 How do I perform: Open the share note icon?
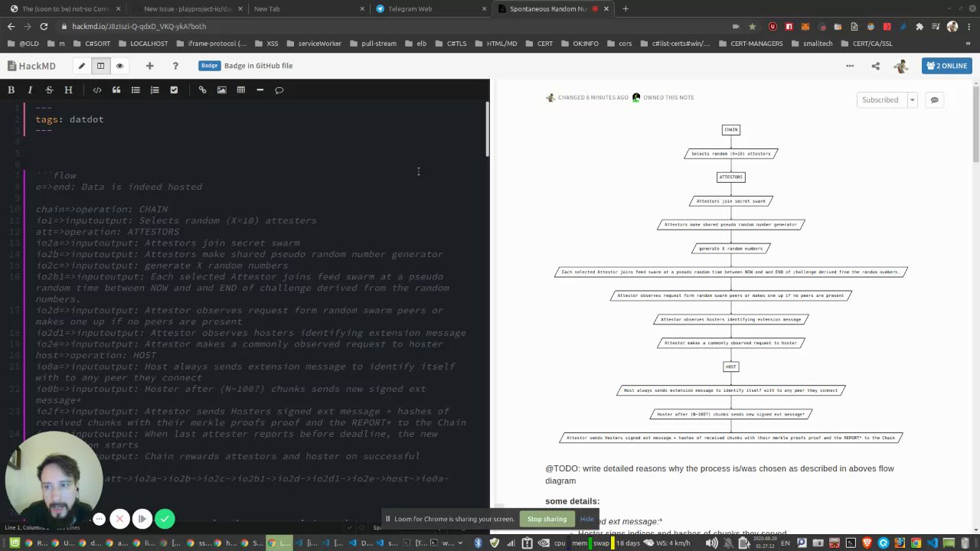click(875, 66)
